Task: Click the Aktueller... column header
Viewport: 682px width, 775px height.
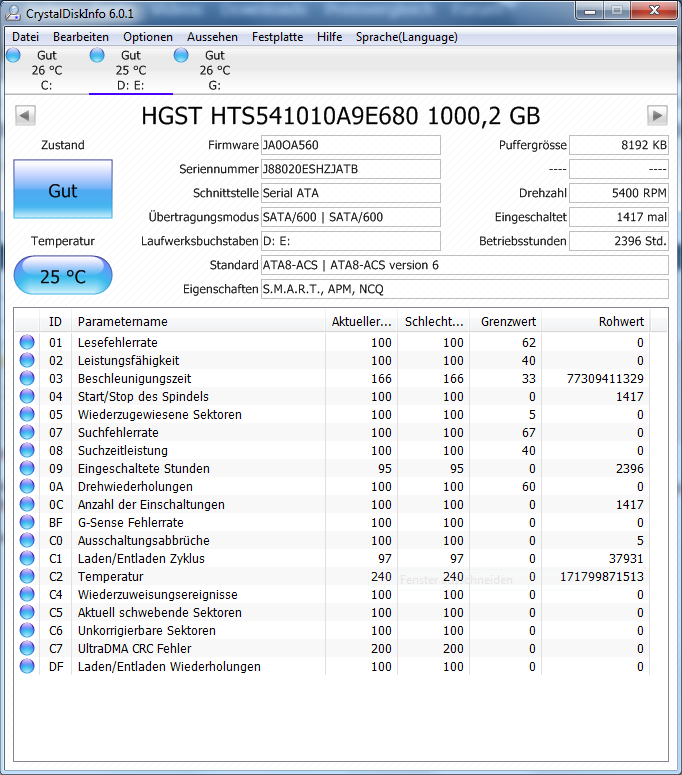Action: tap(362, 322)
